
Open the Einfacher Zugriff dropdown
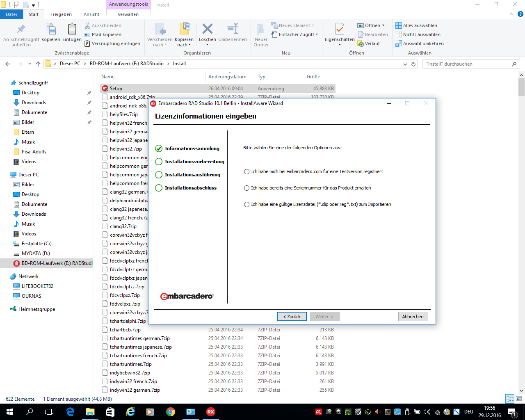coord(294,34)
